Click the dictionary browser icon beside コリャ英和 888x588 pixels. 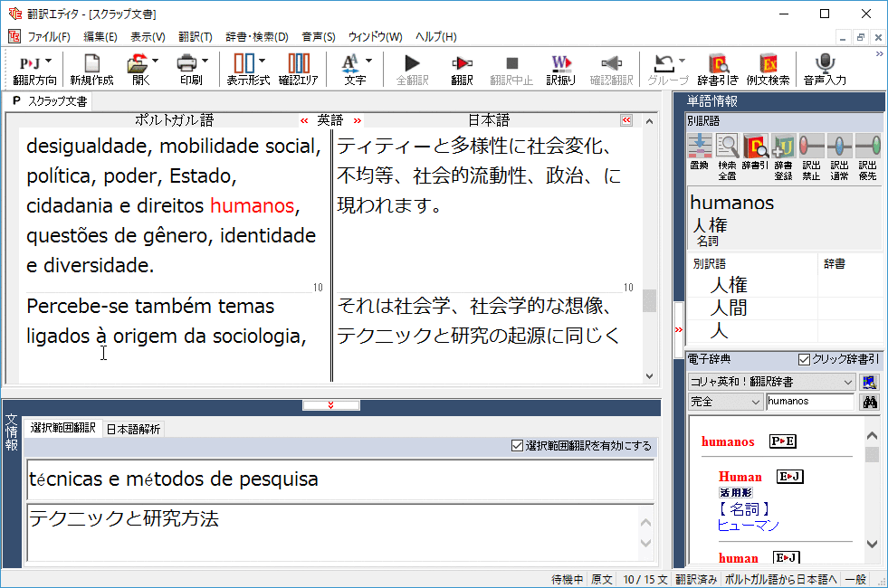tap(869, 382)
